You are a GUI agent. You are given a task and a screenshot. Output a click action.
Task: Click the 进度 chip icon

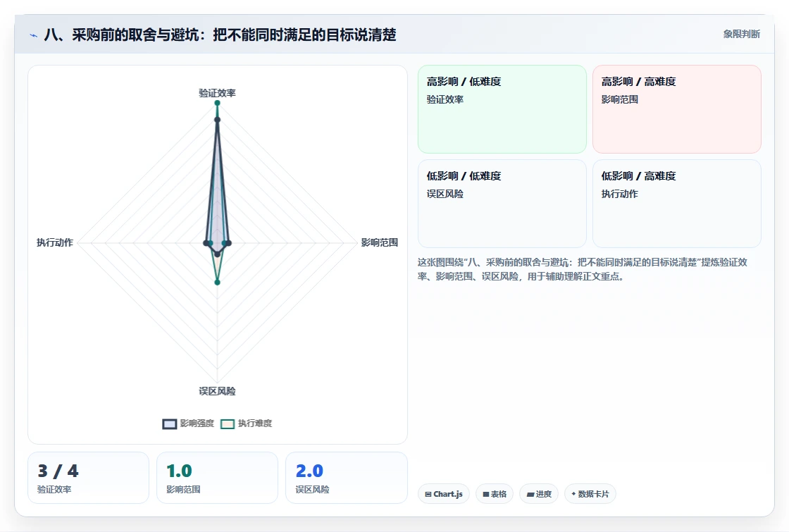(530, 494)
